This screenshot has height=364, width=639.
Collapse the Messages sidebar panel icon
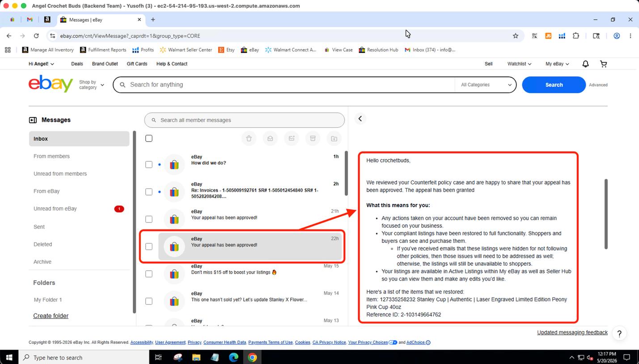pyautogui.click(x=33, y=120)
